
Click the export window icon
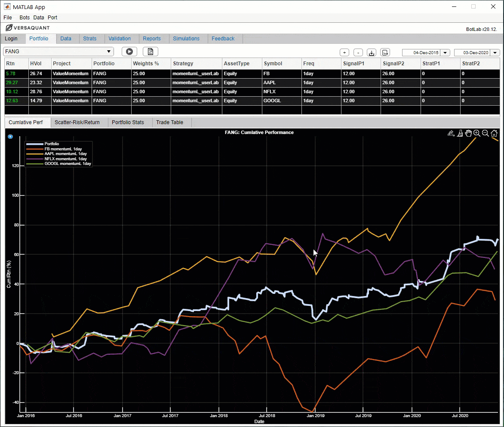(x=385, y=52)
